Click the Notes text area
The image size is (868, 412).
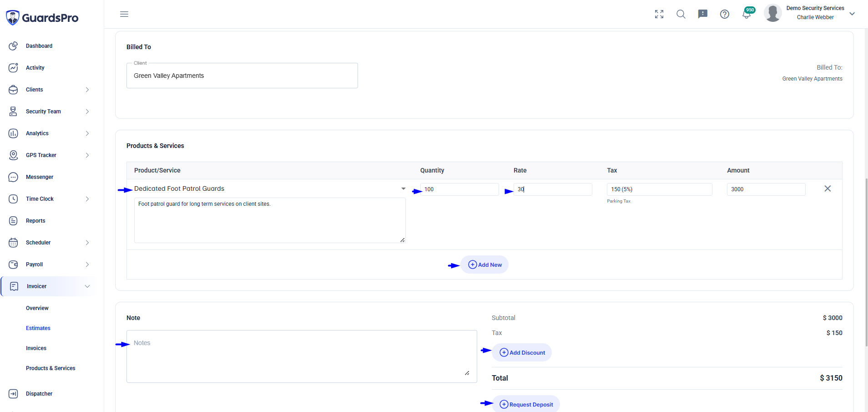click(302, 356)
